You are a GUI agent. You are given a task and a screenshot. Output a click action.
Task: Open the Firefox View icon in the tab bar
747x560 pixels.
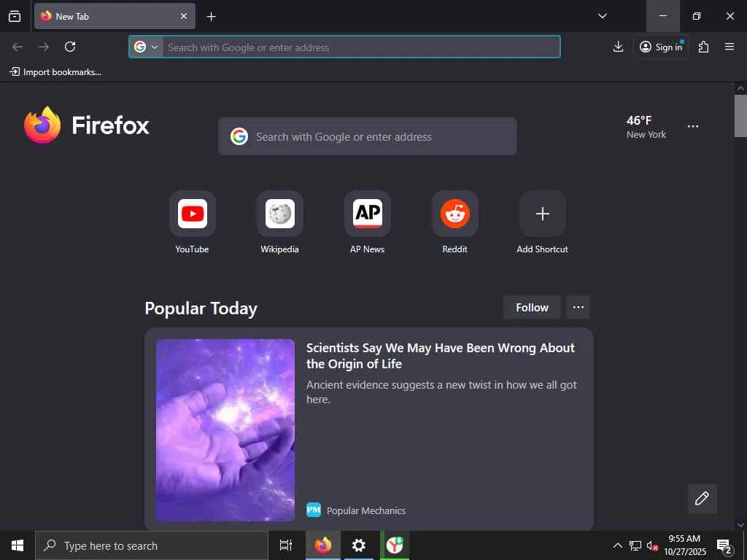(15, 16)
